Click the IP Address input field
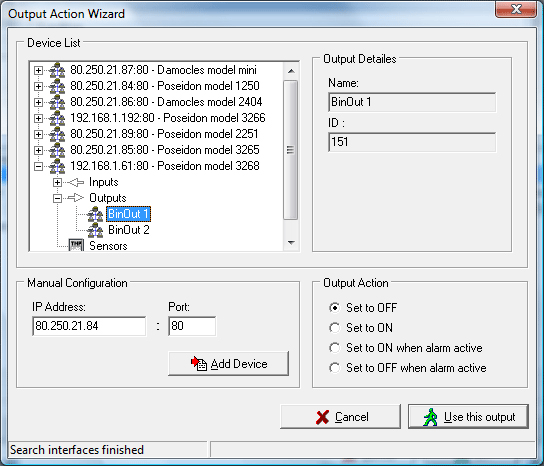Screen dimensions: 544x466 (x=89, y=326)
